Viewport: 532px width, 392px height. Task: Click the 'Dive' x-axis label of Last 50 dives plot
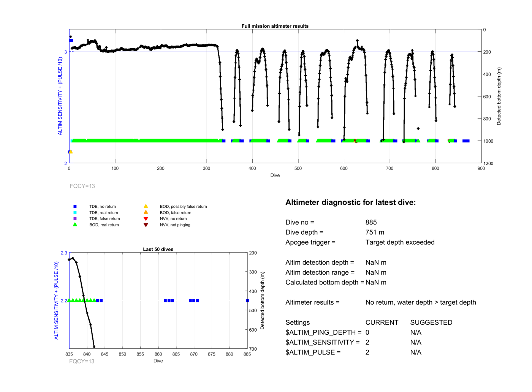(158, 361)
